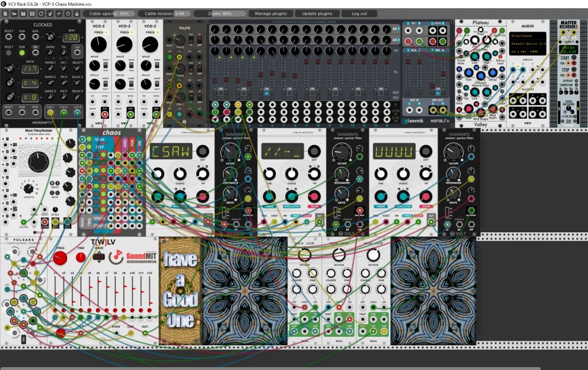
Task: Click the FREQ knob of the first VCO-2
Action: pos(99,45)
